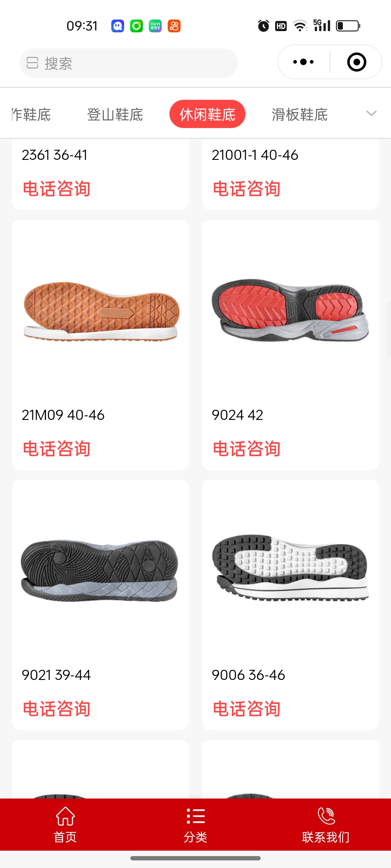Open the black 9021 39-44 sole image
Screen dimensions: 391x868
100,571
